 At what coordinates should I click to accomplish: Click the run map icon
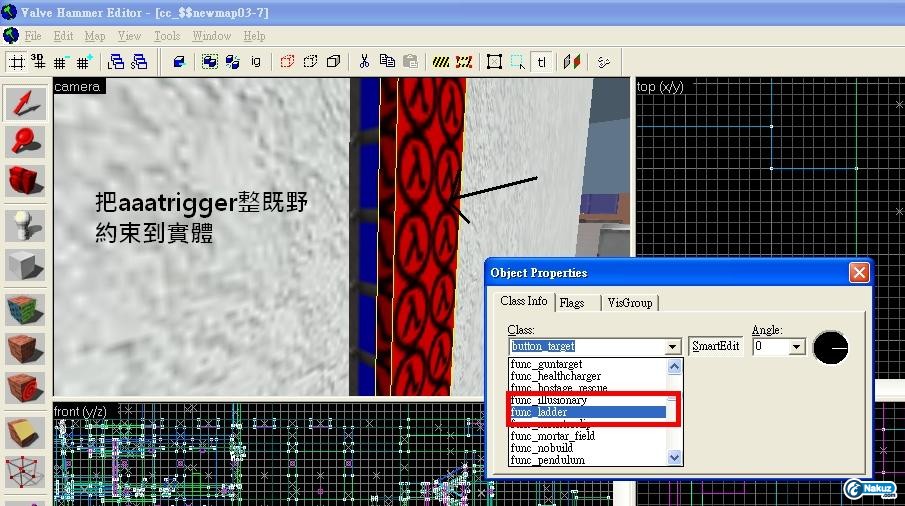[x=604, y=62]
